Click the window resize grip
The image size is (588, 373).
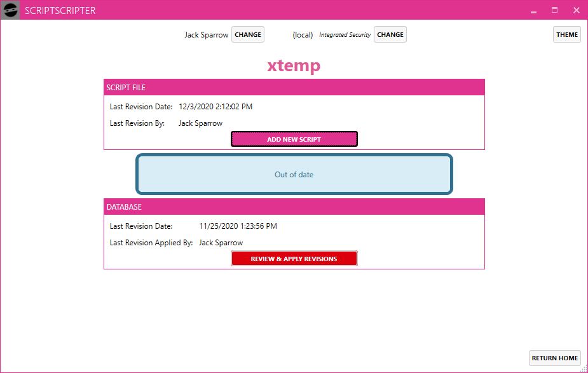tap(584, 369)
